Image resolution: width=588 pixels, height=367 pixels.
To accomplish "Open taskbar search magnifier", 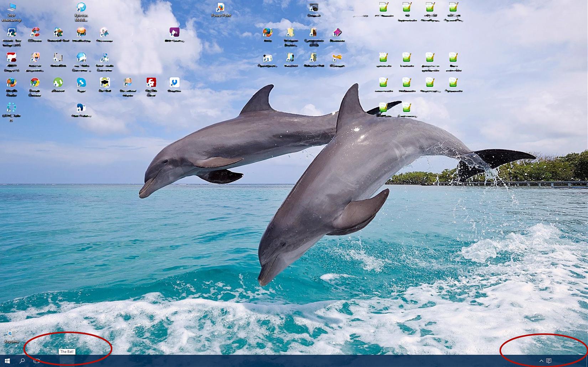I will click(x=22, y=361).
